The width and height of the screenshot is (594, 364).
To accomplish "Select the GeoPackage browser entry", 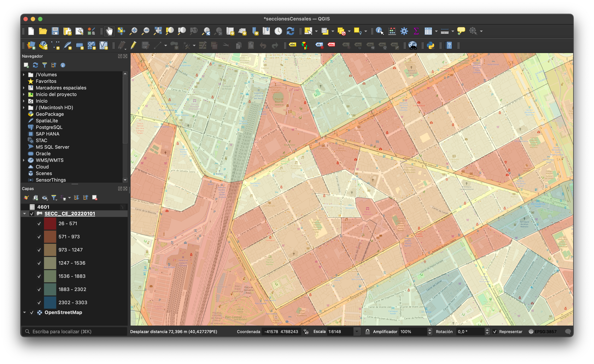I will pos(50,114).
